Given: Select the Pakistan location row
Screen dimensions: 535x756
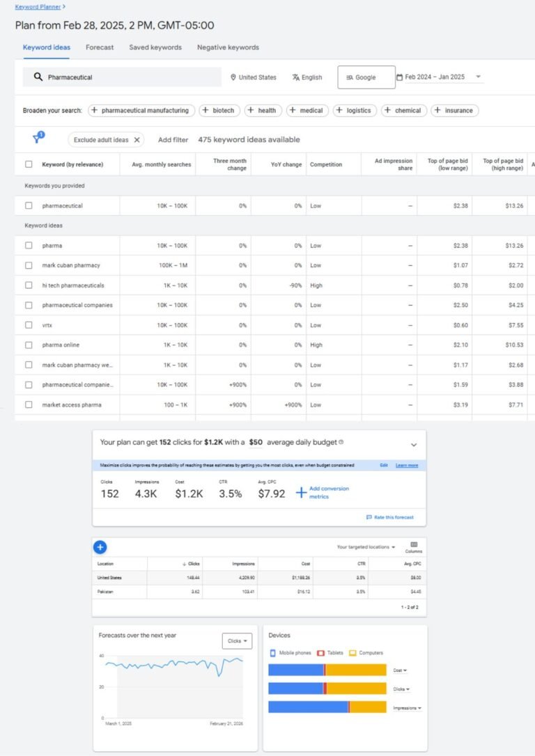Looking at the screenshot, I should (259, 592).
